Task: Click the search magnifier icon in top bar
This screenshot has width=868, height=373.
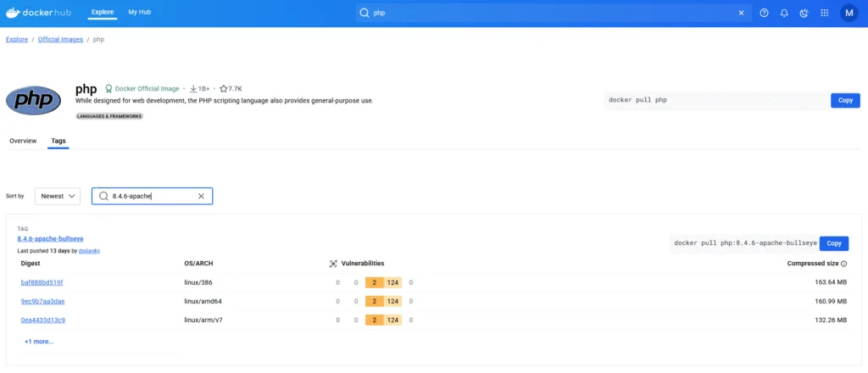Action: point(364,13)
